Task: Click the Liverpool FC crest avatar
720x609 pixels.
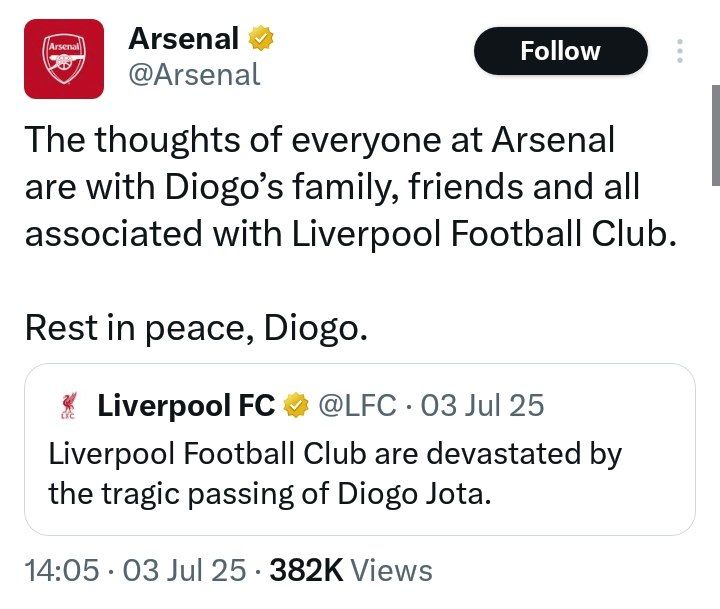Action: pyautogui.click(x=71, y=406)
